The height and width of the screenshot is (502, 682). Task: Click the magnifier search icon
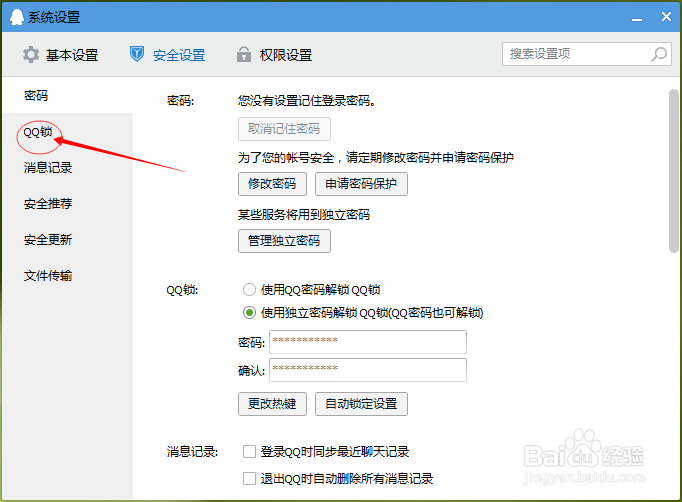(x=659, y=54)
